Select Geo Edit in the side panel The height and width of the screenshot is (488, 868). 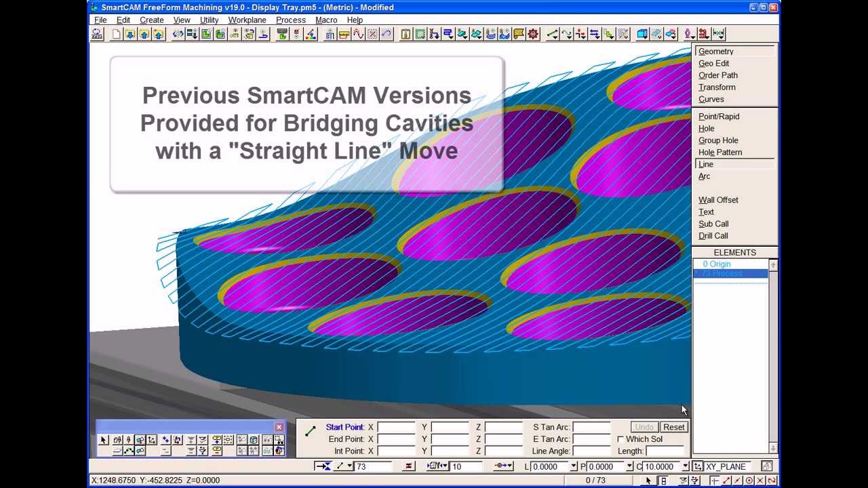click(714, 63)
